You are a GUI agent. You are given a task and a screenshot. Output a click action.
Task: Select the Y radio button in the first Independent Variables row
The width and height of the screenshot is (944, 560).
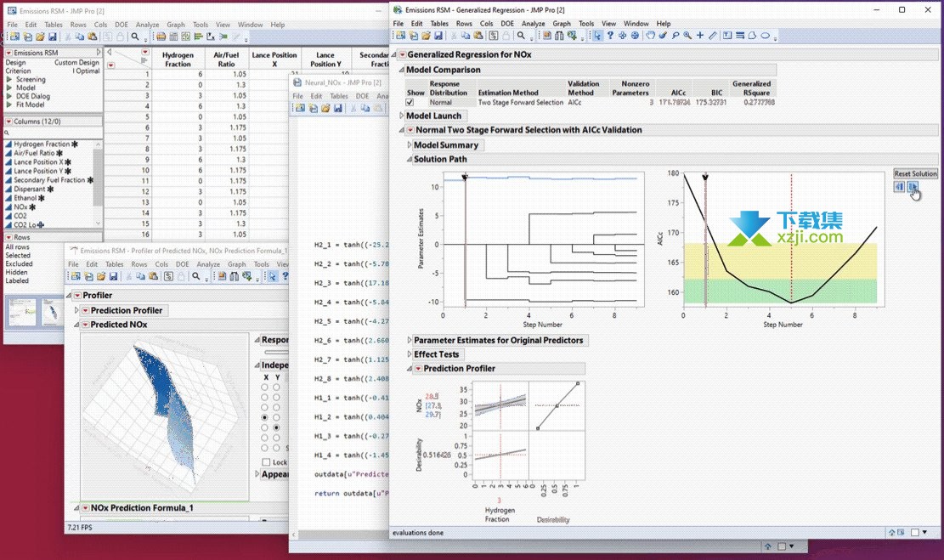coord(276,387)
